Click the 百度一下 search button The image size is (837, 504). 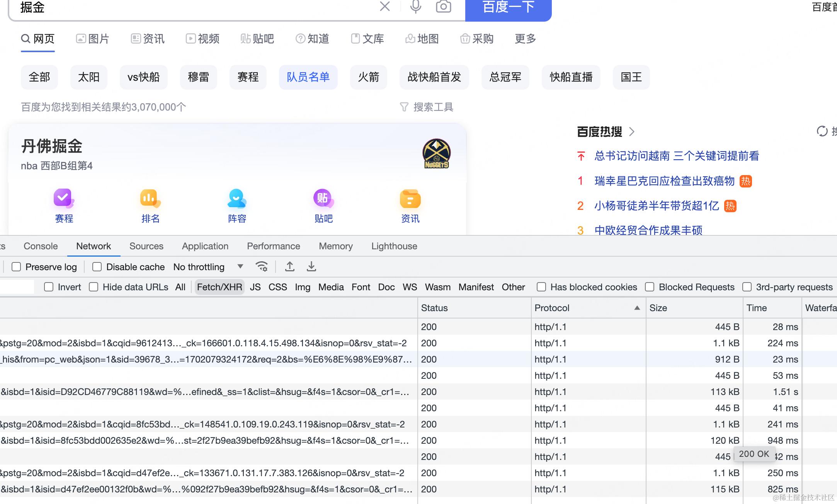pos(508,7)
